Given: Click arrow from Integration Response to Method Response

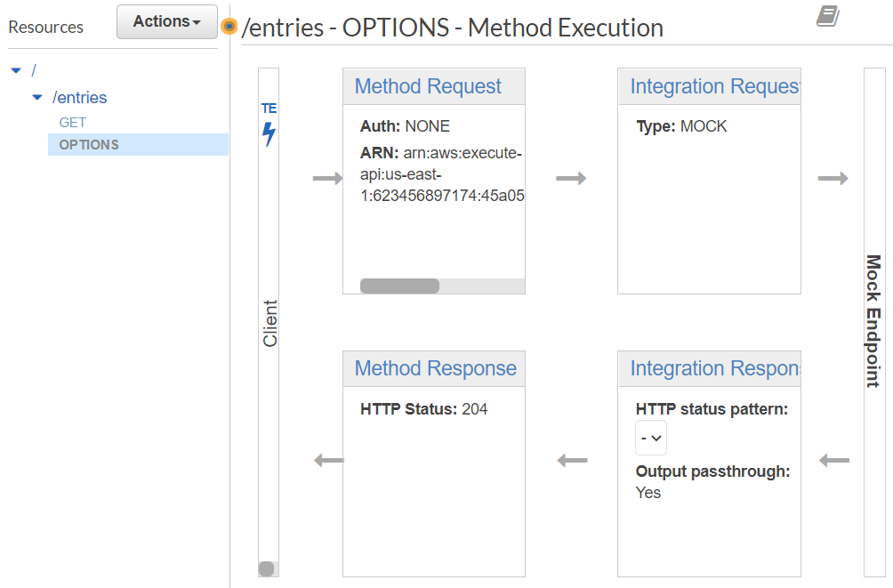Looking at the screenshot, I should (572, 461).
